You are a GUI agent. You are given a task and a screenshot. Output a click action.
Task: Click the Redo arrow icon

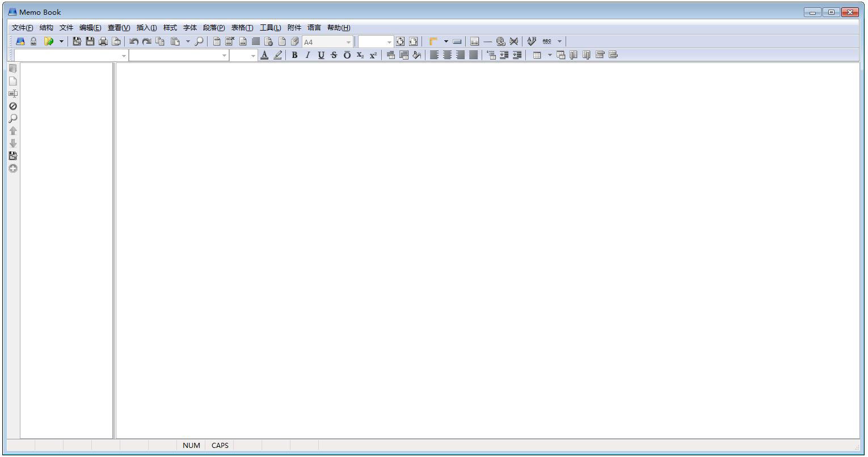click(x=146, y=41)
